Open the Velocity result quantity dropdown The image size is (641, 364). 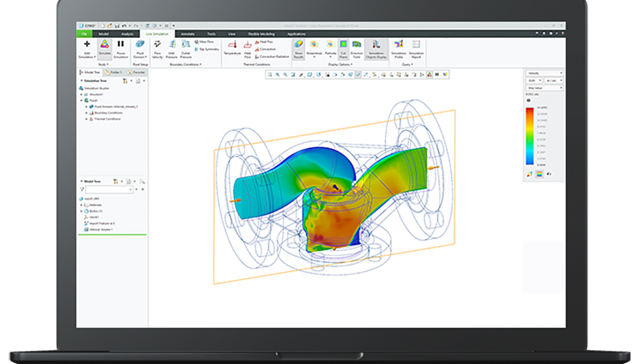coord(544,73)
